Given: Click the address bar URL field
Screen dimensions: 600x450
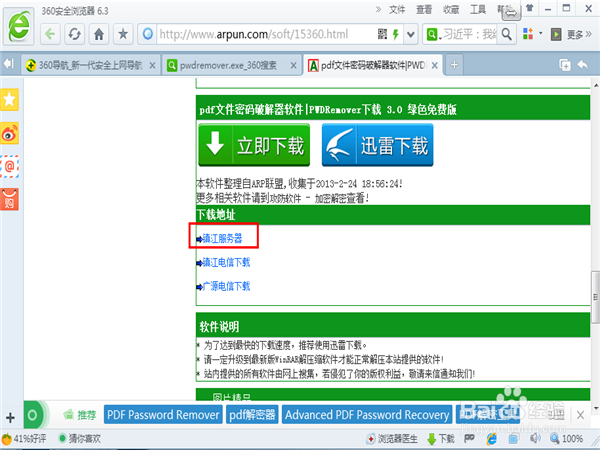Looking at the screenshot, I should coord(266,34).
